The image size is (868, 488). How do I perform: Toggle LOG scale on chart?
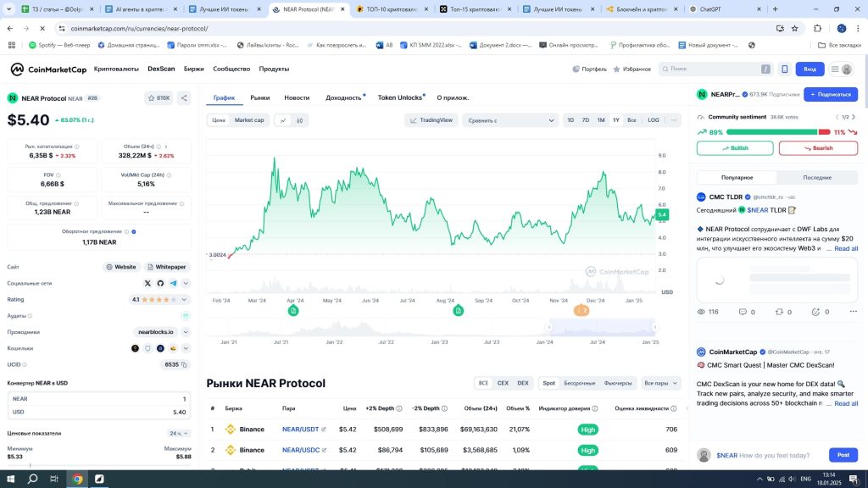coord(654,120)
